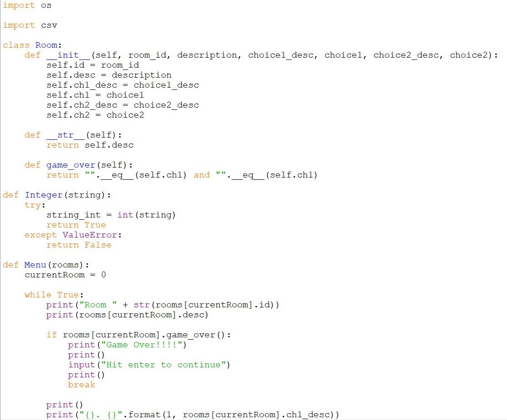Click the 'self.ch1 = choice1' line
The width and height of the screenshot is (507, 420).
coord(95,95)
